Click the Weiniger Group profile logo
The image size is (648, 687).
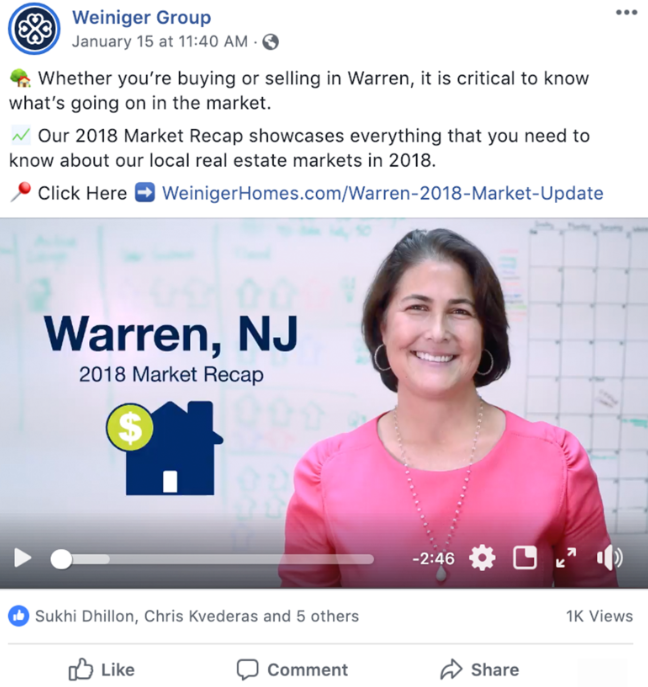pyautogui.click(x=34, y=29)
